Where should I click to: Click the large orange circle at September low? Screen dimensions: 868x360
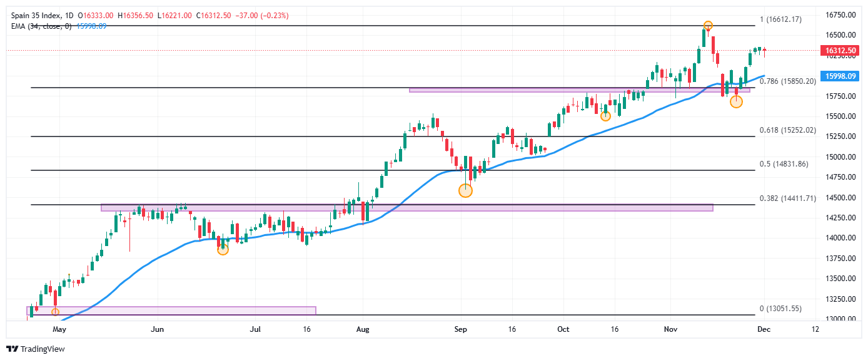tap(465, 190)
